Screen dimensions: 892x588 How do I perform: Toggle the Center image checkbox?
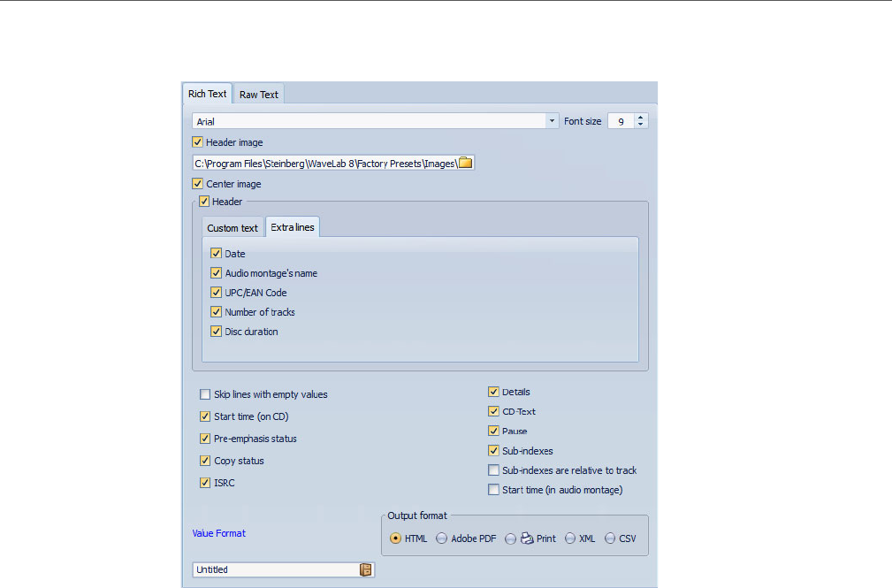pos(197,183)
